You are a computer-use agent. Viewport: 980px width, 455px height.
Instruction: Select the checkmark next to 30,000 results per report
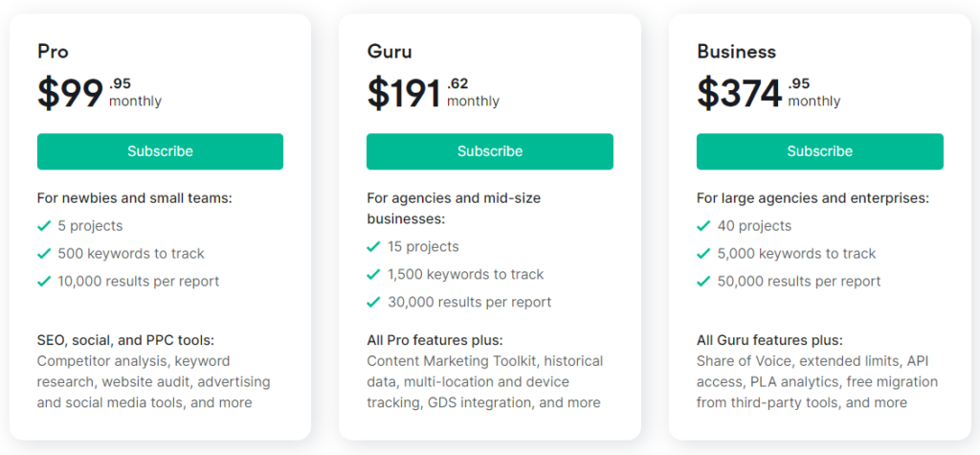pyautogui.click(x=373, y=303)
